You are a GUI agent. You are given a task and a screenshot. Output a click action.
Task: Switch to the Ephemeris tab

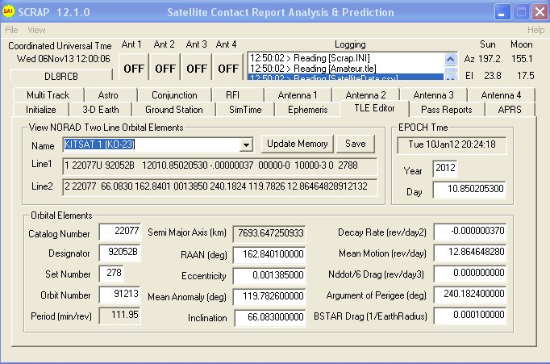coord(308,110)
